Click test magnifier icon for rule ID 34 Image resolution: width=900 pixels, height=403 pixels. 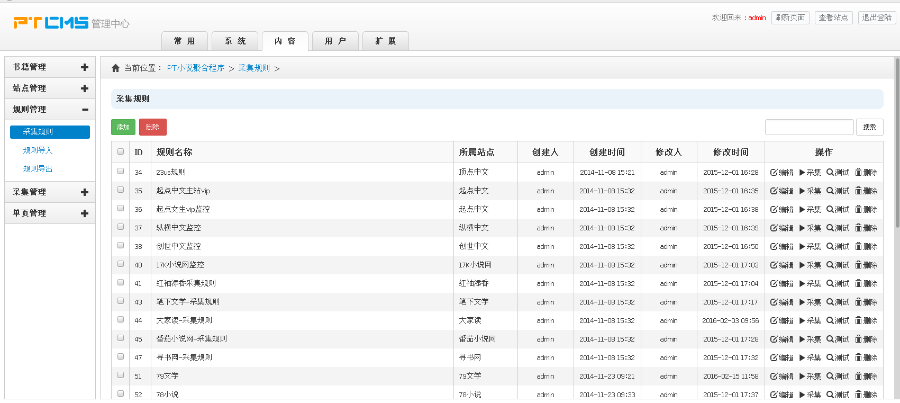[830, 172]
